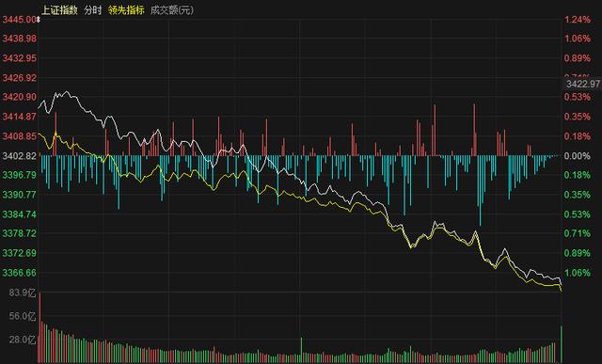Select the 3384.74 price label
This screenshot has height=364, width=602.
coord(20,214)
